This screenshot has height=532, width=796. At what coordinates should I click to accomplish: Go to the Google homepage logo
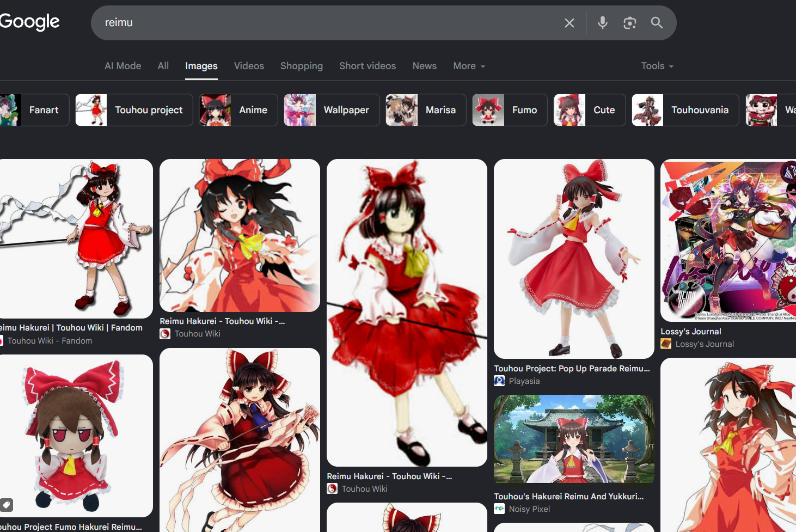coord(29,22)
